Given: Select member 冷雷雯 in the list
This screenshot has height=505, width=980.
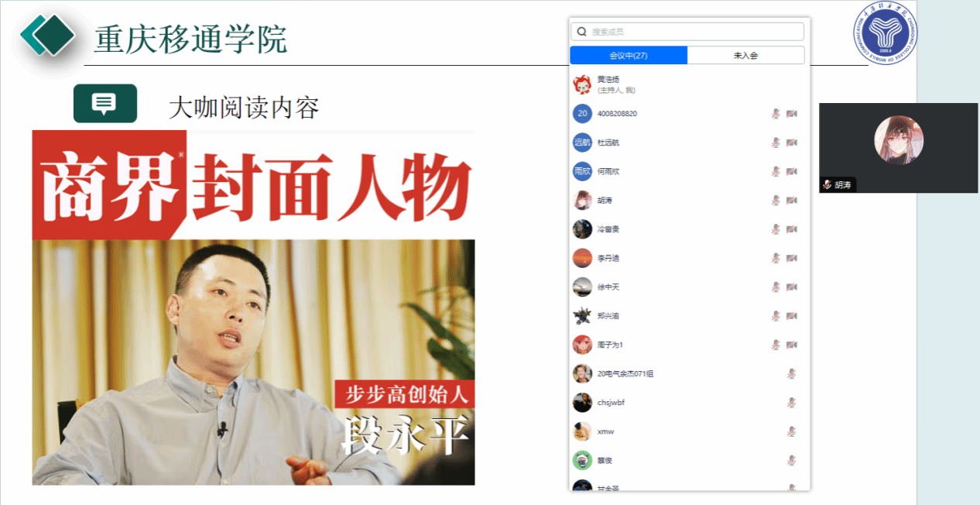Looking at the screenshot, I should 689,229.
